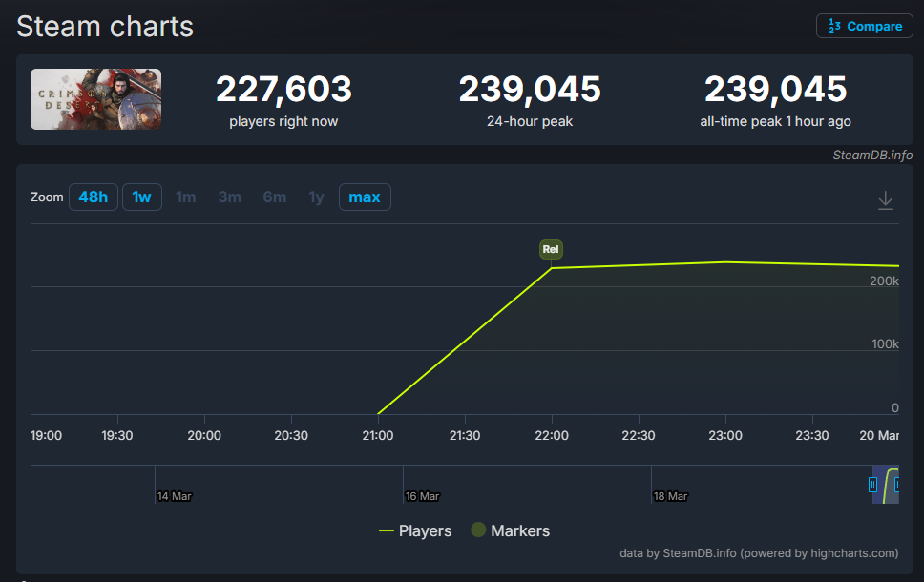
Task: Show the max zoom range
Action: pyautogui.click(x=365, y=197)
